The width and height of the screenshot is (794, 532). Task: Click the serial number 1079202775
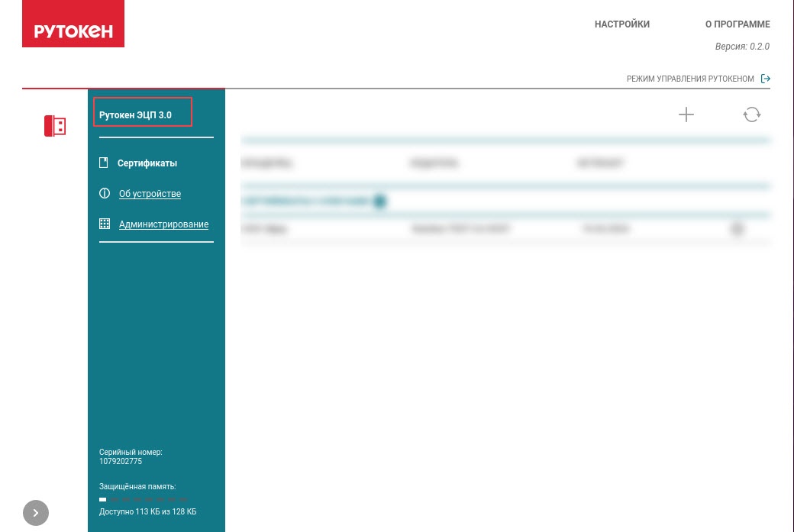(x=121, y=462)
